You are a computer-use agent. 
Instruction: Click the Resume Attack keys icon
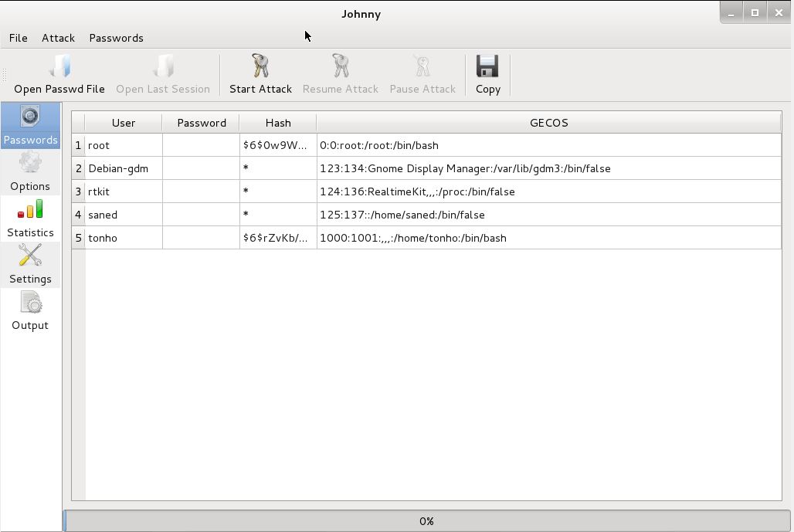[341, 66]
